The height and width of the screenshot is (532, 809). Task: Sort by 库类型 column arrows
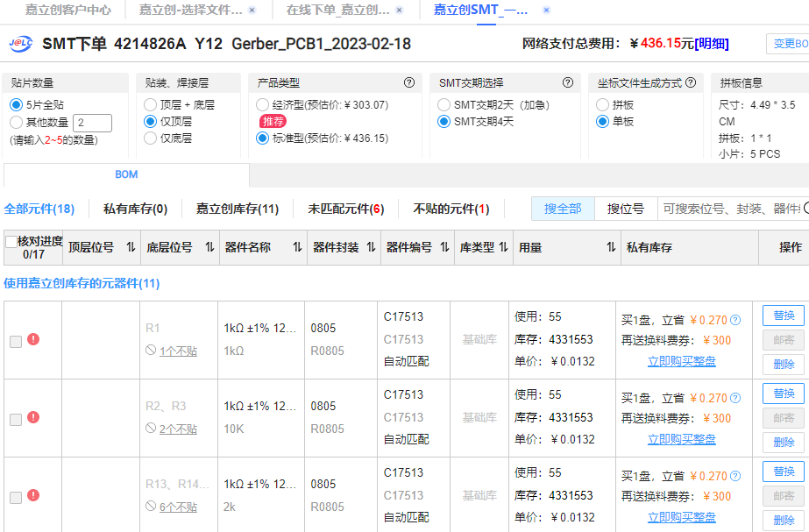(x=504, y=247)
